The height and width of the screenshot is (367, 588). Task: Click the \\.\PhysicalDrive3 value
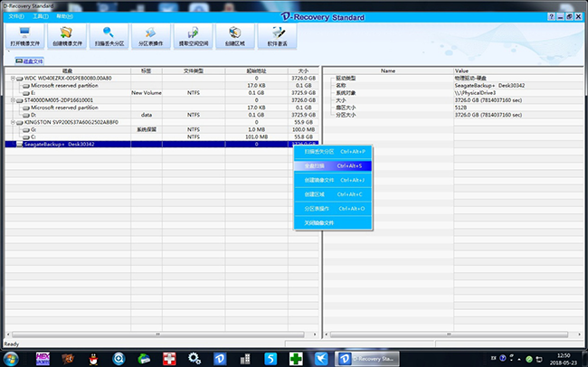475,93
